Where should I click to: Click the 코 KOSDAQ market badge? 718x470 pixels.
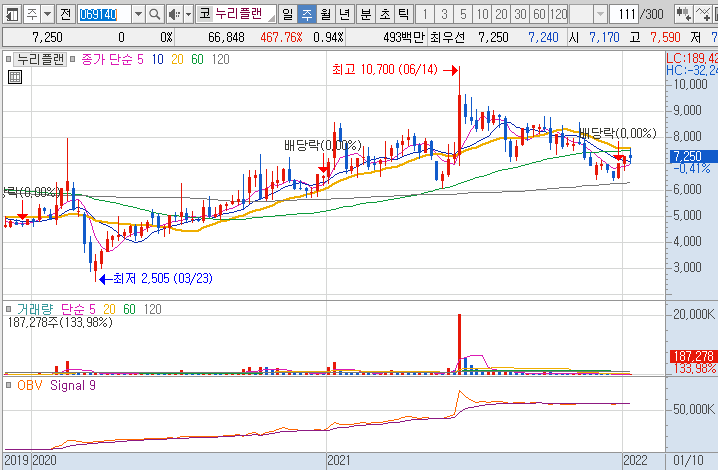click(205, 14)
